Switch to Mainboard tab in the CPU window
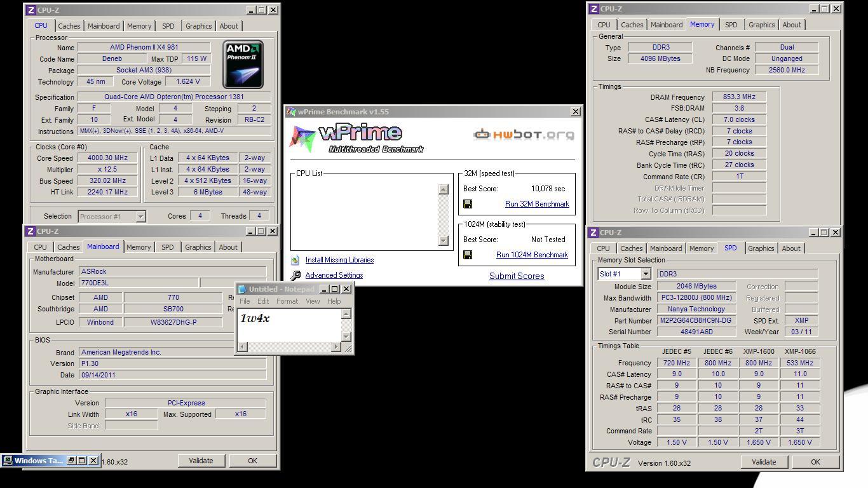 [x=104, y=26]
